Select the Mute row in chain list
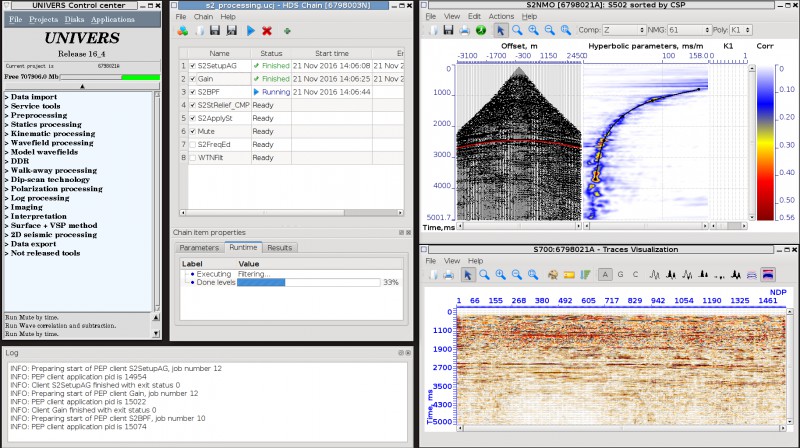The height and width of the screenshot is (448, 800). [291, 131]
